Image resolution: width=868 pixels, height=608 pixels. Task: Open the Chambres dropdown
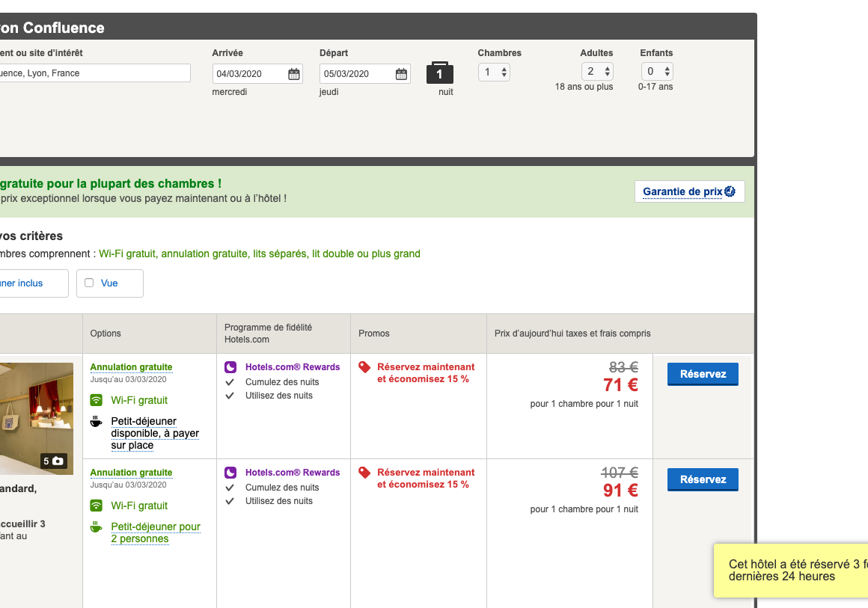pyautogui.click(x=494, y=73)
